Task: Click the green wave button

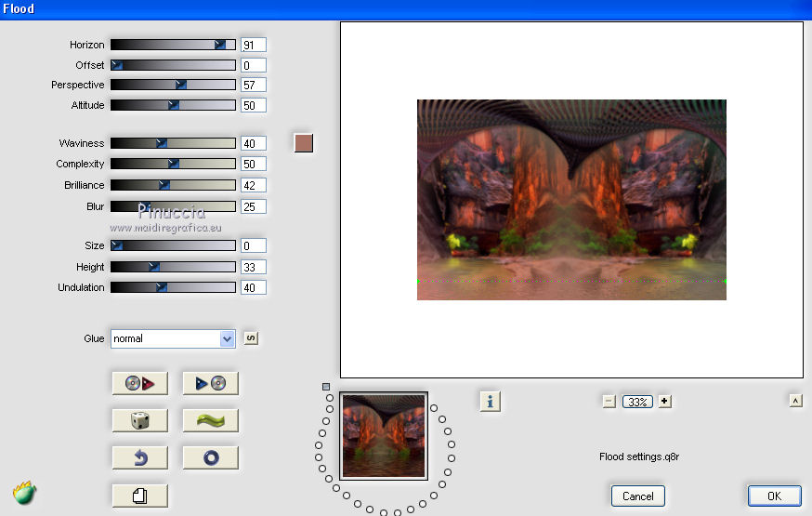Action: click(210, 420)
